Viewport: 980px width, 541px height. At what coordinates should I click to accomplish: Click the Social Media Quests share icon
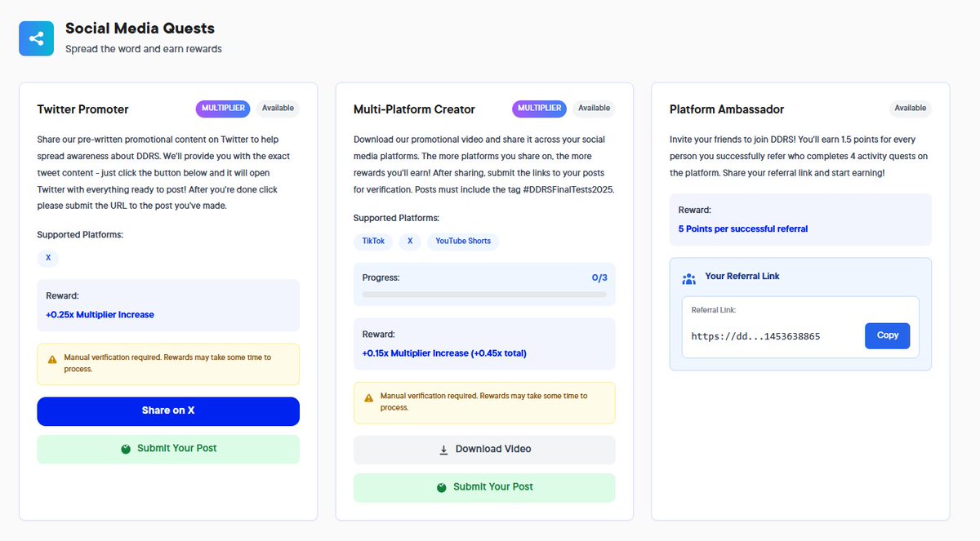tap(36, 38)
